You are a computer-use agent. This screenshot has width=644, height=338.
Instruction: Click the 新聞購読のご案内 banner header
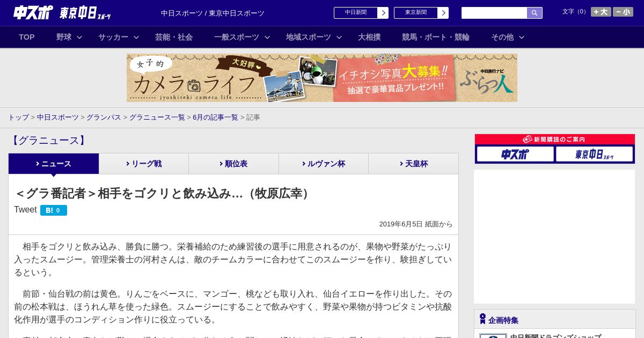555,139
